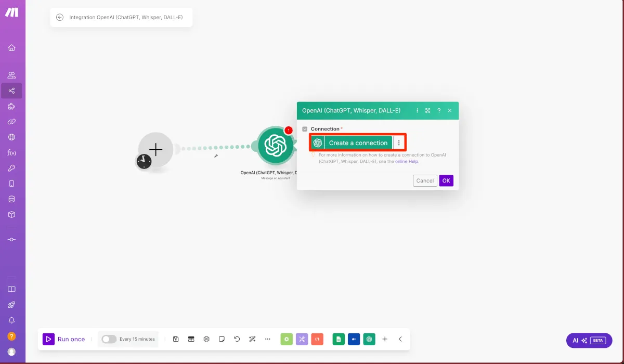Open the user profile avatar
624x364 pixels.
tap(11, 352)
